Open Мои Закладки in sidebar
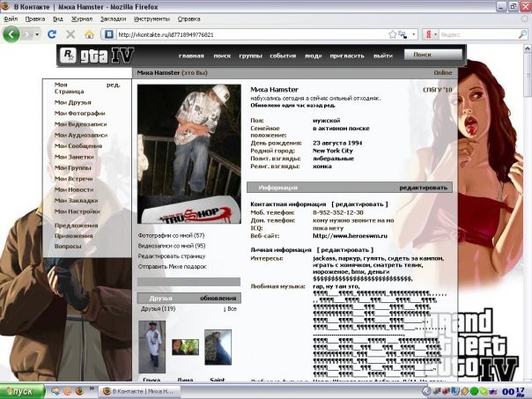Viewport: 532px width, 399px height. coord(77,200)
